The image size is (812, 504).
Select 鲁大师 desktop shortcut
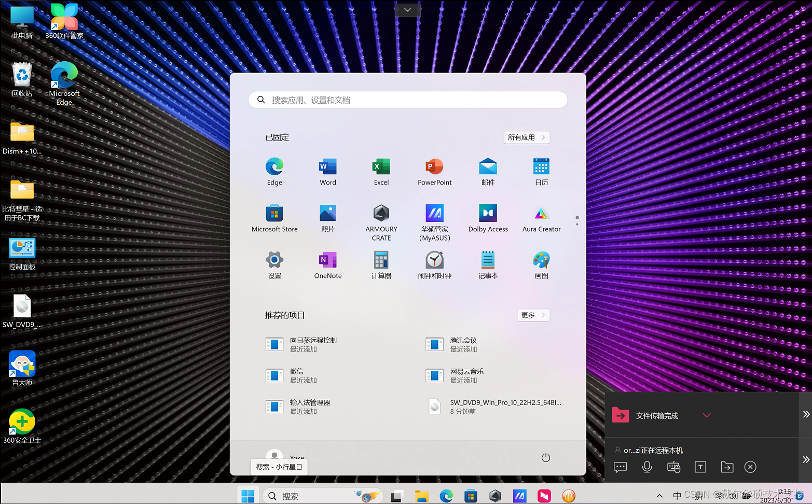[x=22, y=368]
